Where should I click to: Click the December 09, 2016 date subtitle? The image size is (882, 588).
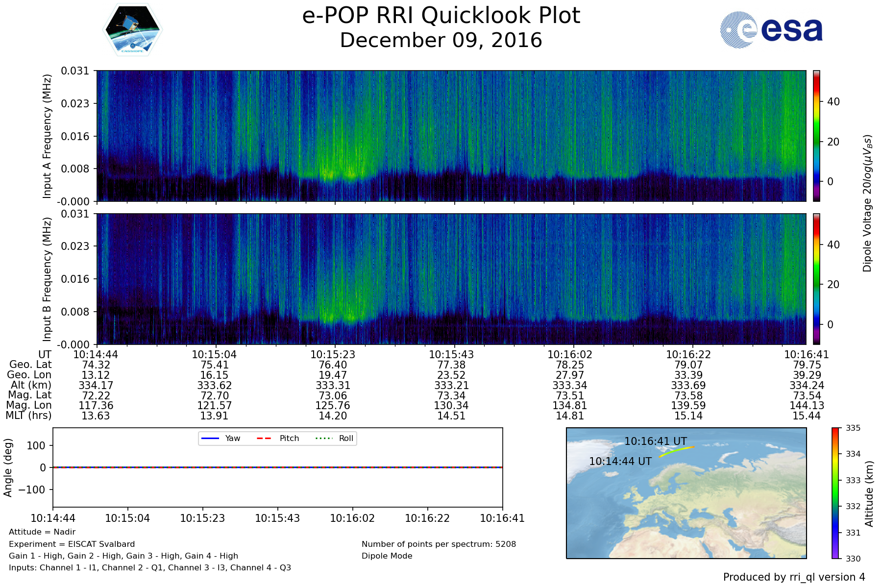point(441,40)
